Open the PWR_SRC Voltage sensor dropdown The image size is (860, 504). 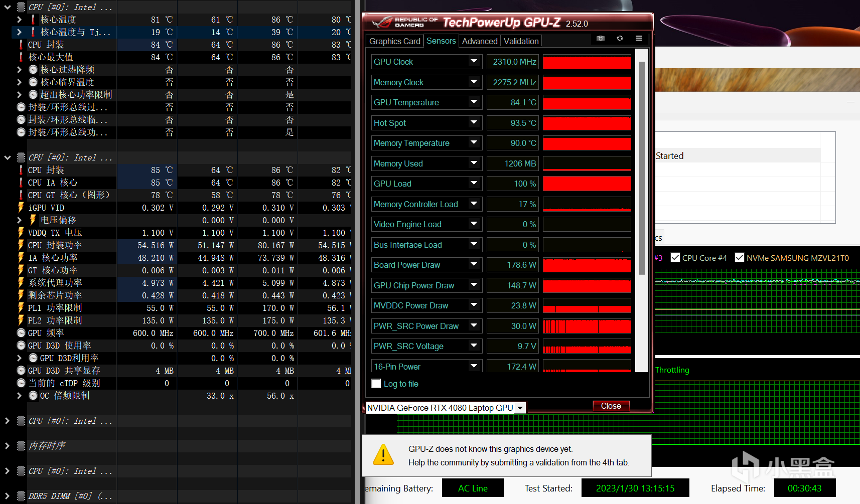(x=474, y=346)
